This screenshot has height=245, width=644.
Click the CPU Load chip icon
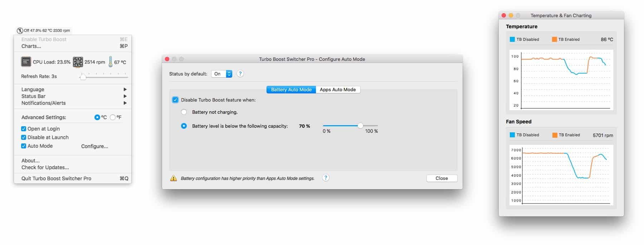26,62
